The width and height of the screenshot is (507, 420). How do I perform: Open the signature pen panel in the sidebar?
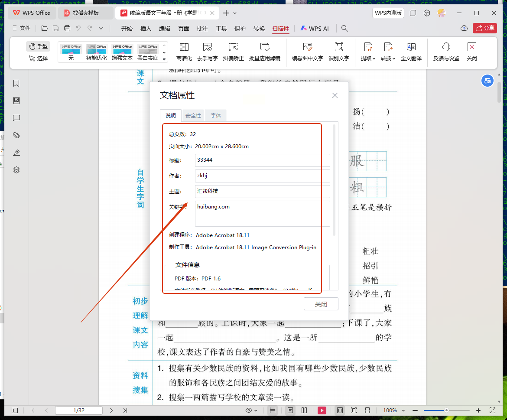pos(16,153)
